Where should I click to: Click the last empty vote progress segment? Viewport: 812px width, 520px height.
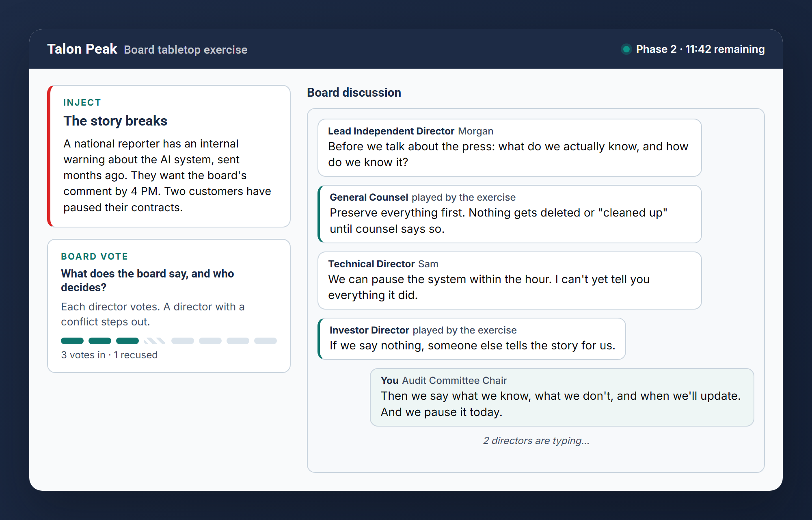266,341
